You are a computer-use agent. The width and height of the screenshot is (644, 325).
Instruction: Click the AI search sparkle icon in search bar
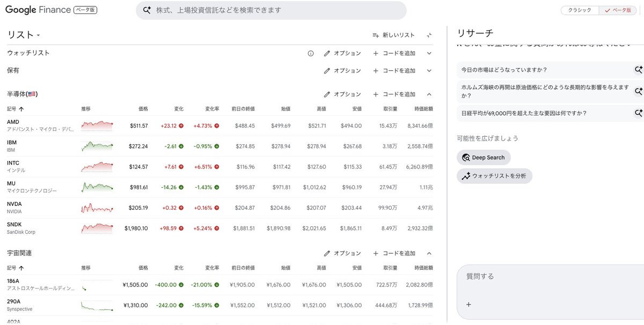coord(147,10)
